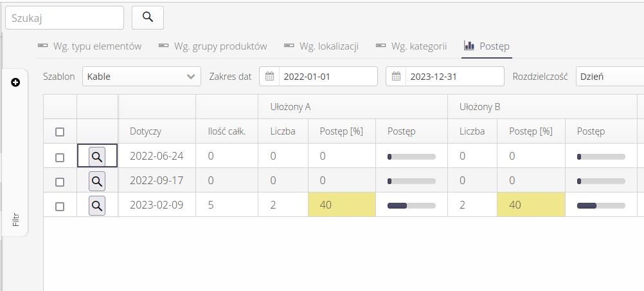This screenshot has width=644, height=291.
Task: Open details magnifier for row 2023-02-09
Action: point(97,206)
